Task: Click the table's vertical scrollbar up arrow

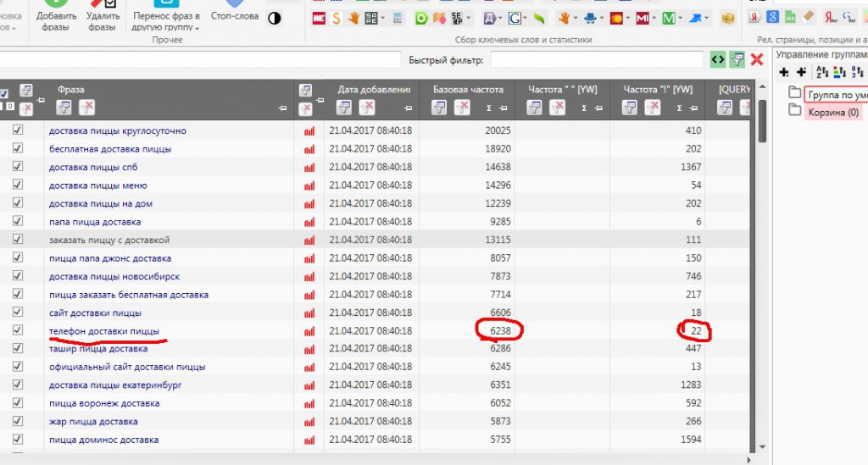Action: [762, 86]
